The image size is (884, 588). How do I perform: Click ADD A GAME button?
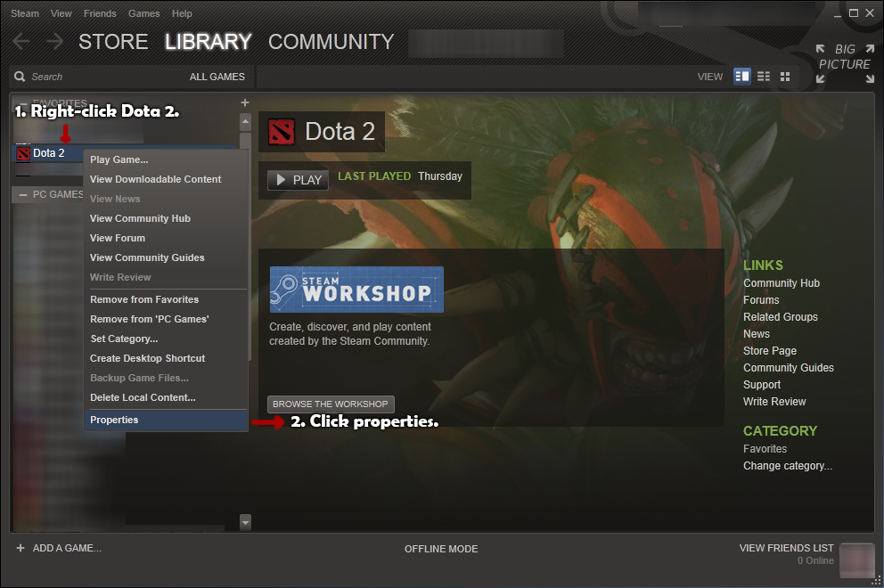pyautogui.click(x=59, y=548)
